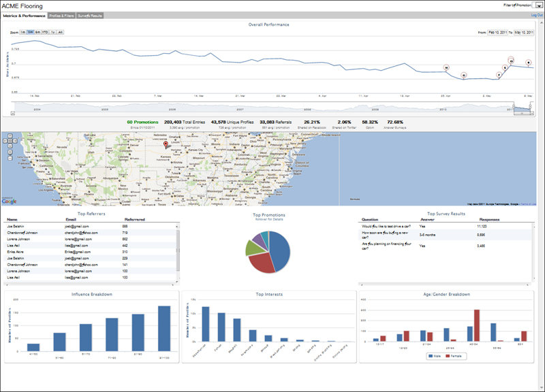Click the rightmost flag marker on the chart
The height and width of the screenshot is (392, 545).
pyautogui.click(x=529, y=63)
